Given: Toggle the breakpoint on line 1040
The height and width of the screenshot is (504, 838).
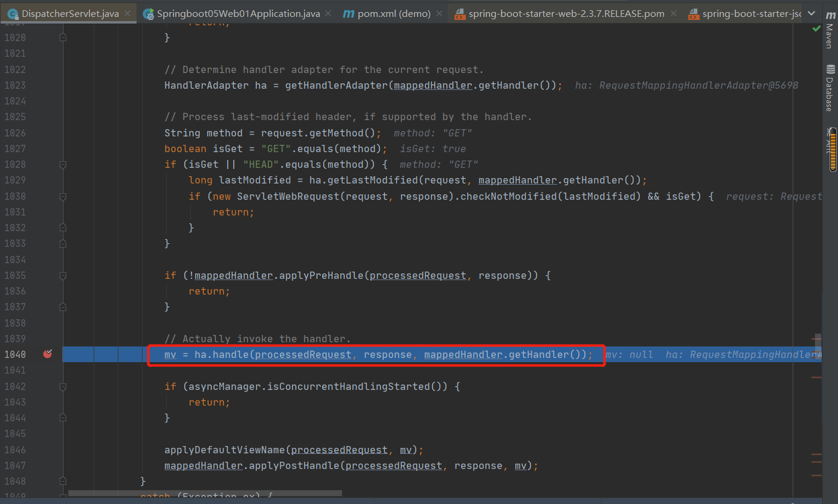Looking at the screenshot, I should pos(48,354).
